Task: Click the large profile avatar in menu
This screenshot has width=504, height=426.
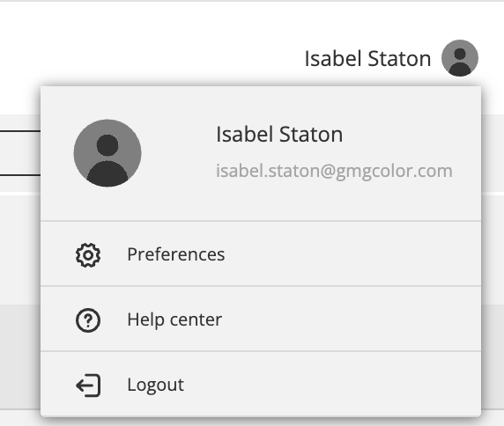Action: [x=107, y=153]
